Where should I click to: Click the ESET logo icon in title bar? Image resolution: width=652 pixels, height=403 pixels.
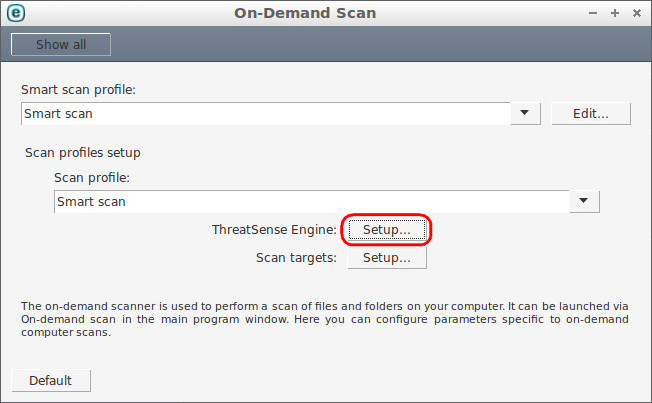coord(16,13)
